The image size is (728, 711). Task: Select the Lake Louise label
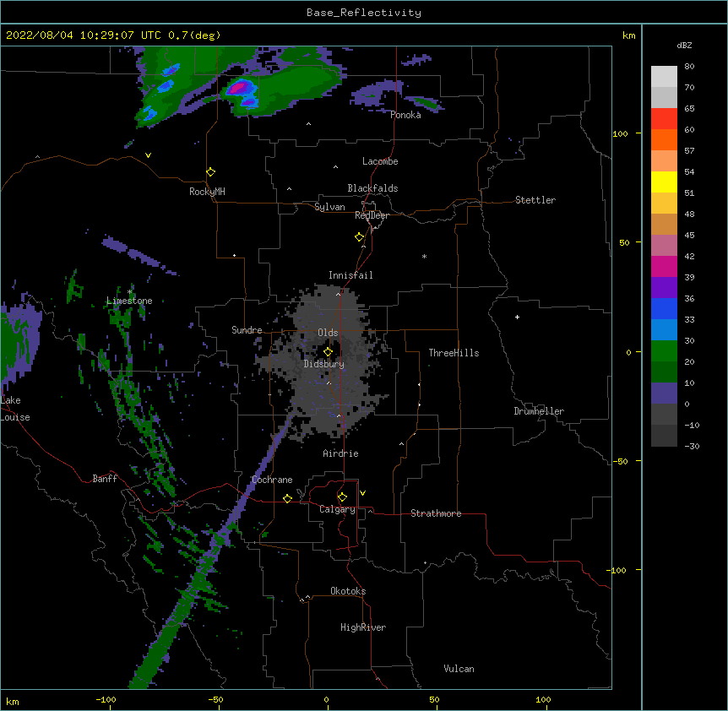click(15, 409)
